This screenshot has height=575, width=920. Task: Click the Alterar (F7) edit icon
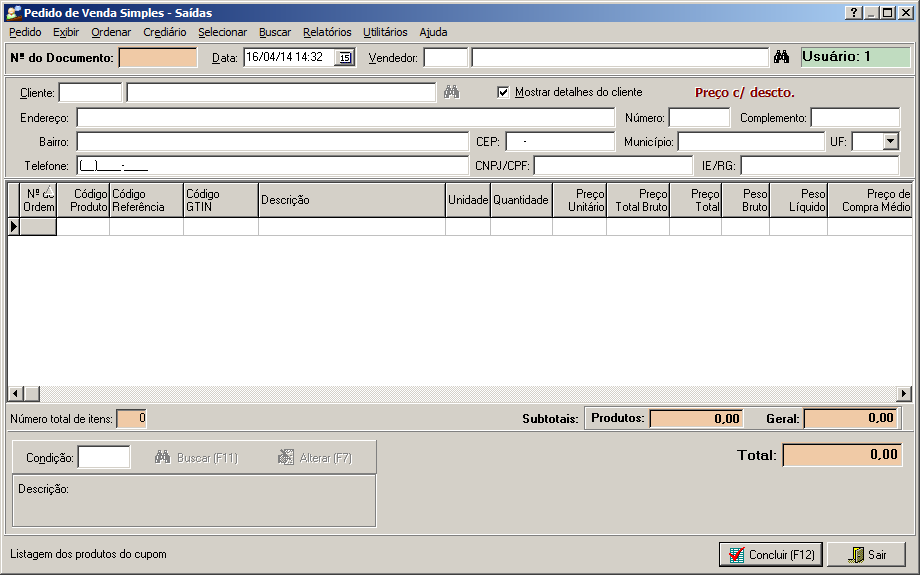point(286,458)
